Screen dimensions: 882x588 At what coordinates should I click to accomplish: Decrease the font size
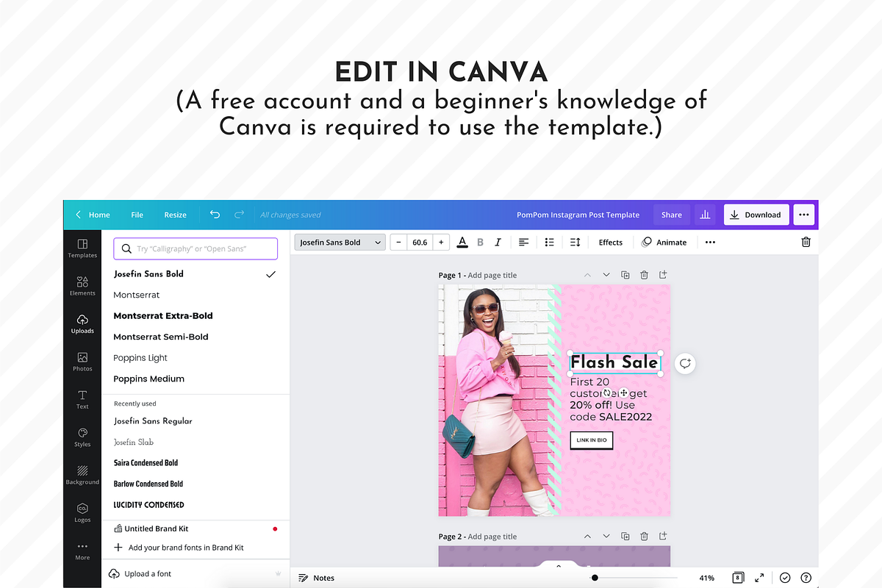pos(398,243)
